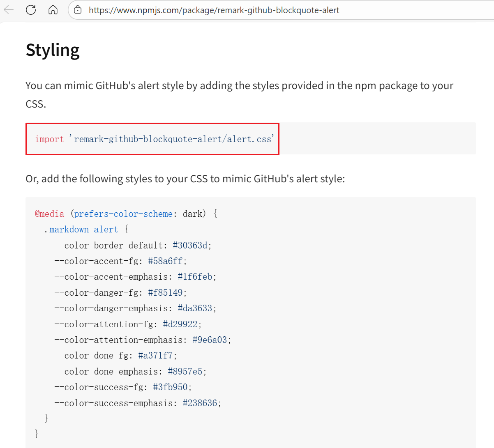The height and width of the screenshot is (448, 494).
Task: Click the #a371f7 done color value
Action: [x=155, y=356]
